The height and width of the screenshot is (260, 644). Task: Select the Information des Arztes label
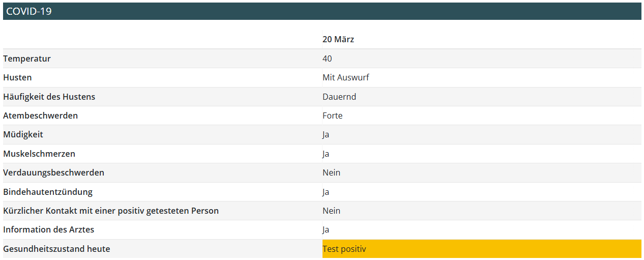[x=49, y=229]
